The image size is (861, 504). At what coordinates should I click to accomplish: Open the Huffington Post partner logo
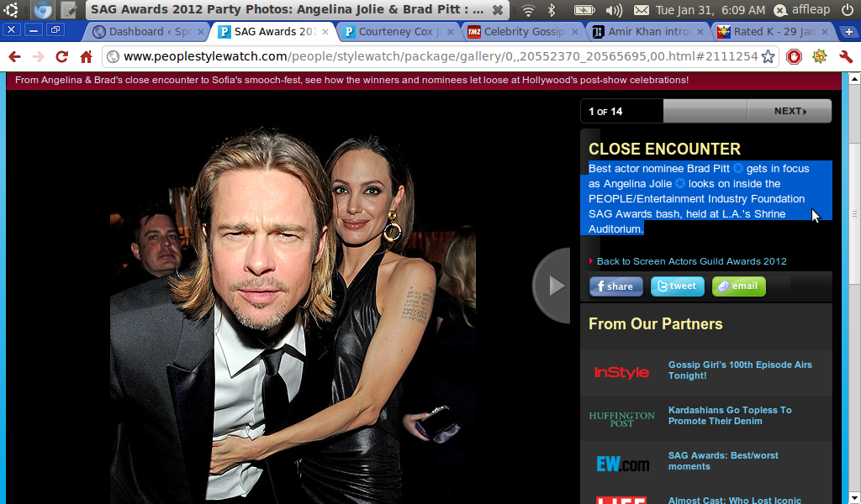click(621, 418)
